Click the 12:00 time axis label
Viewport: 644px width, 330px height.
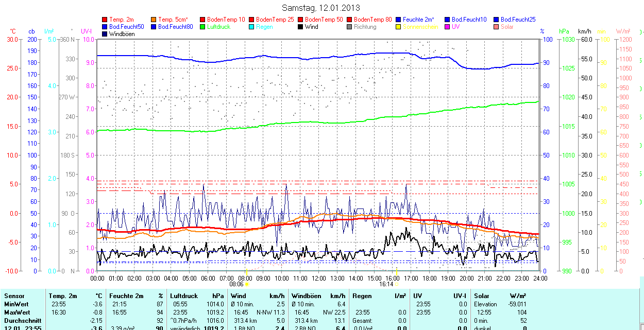tap(318, 279)
